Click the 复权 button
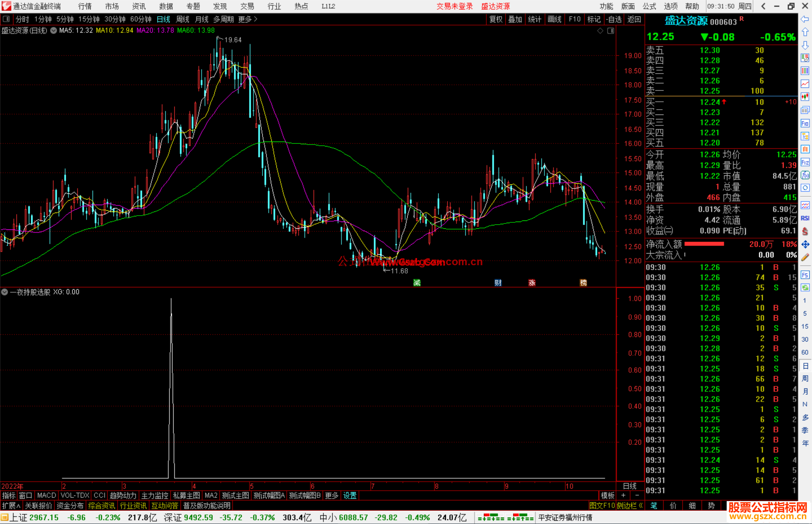The height and width of the screenshot is (524, 812). pos(496,19)
